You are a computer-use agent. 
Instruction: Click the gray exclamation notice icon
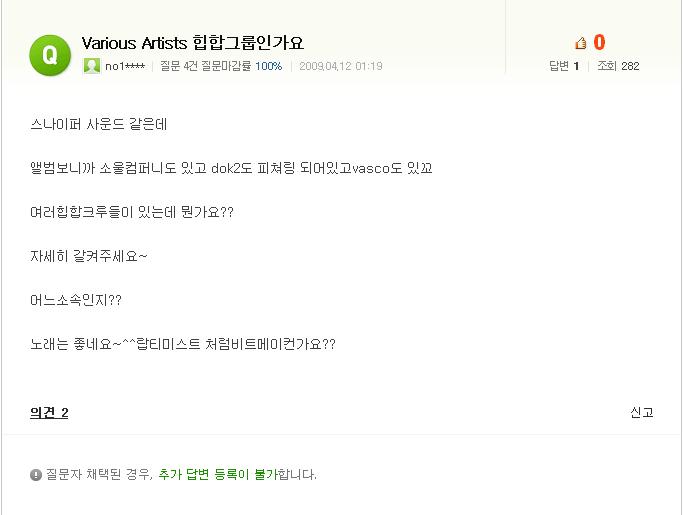click(36, 474)
